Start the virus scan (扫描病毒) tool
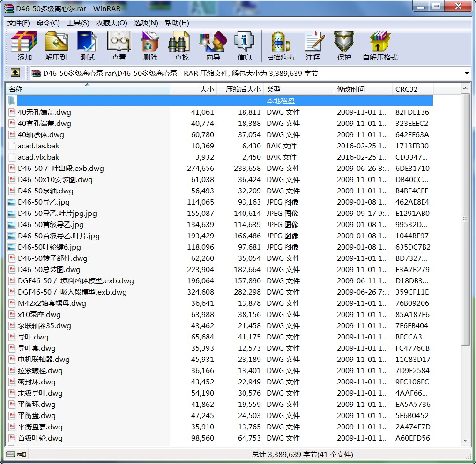This screenshot has height=464, width=476. pyautogui.click(x=280, y=46)
